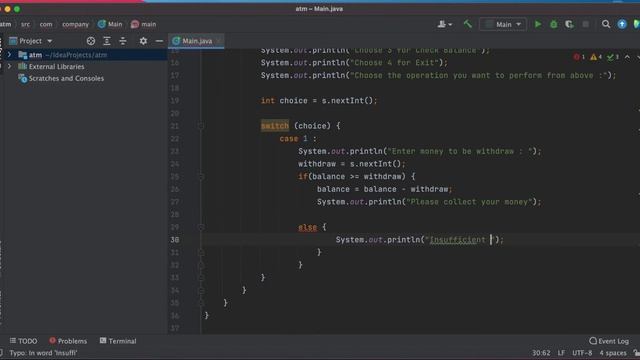Click the underlined word Insufficient in code
Screen dimensions: 640x360
pos(458,240)
